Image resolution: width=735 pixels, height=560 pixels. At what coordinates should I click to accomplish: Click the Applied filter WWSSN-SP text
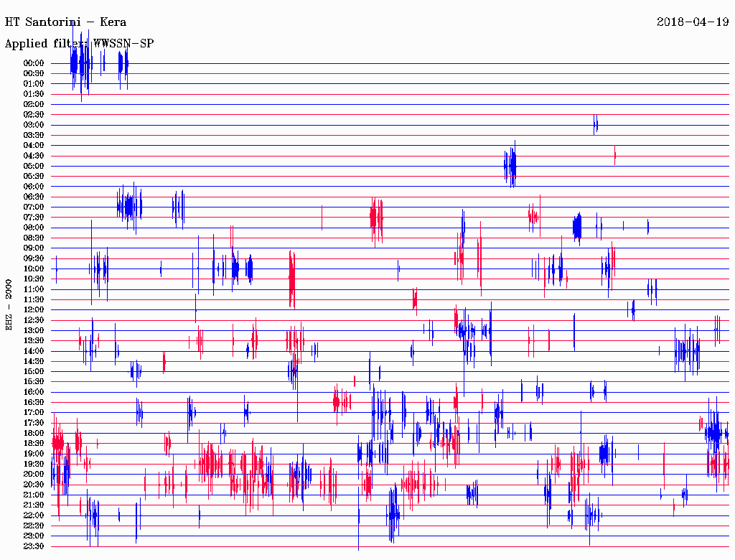[79, 44]
